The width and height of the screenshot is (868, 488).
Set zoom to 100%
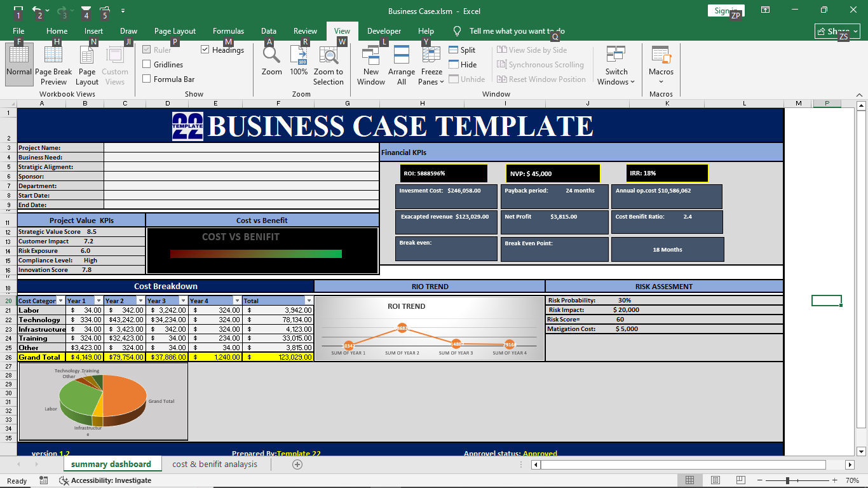click(x=299, y=62)
